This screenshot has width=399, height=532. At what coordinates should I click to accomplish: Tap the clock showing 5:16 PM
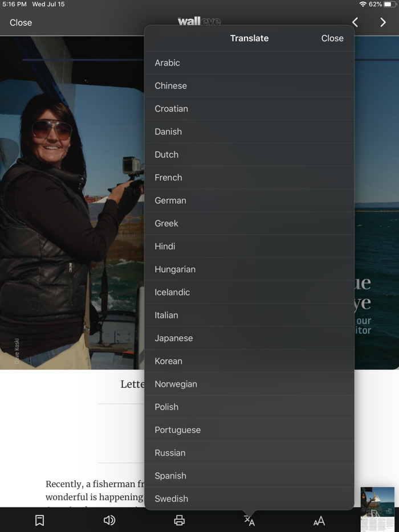[x=14, y=4]
